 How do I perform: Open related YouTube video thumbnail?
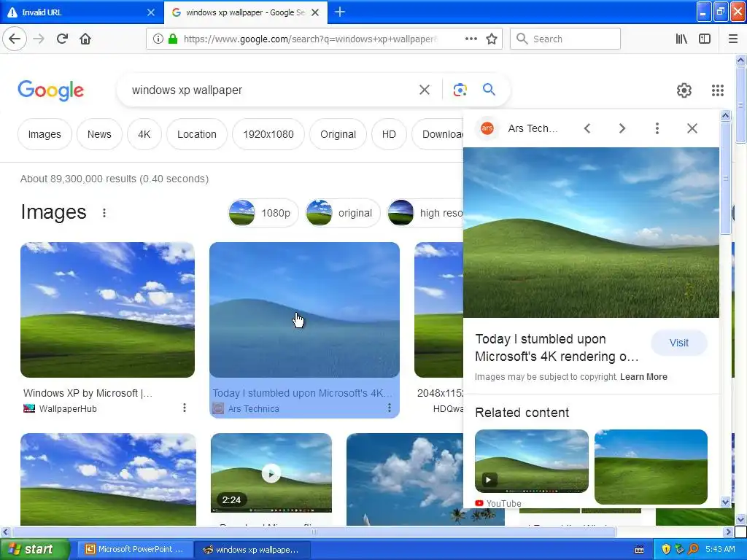pyautogui.click(x=532, y=461)
